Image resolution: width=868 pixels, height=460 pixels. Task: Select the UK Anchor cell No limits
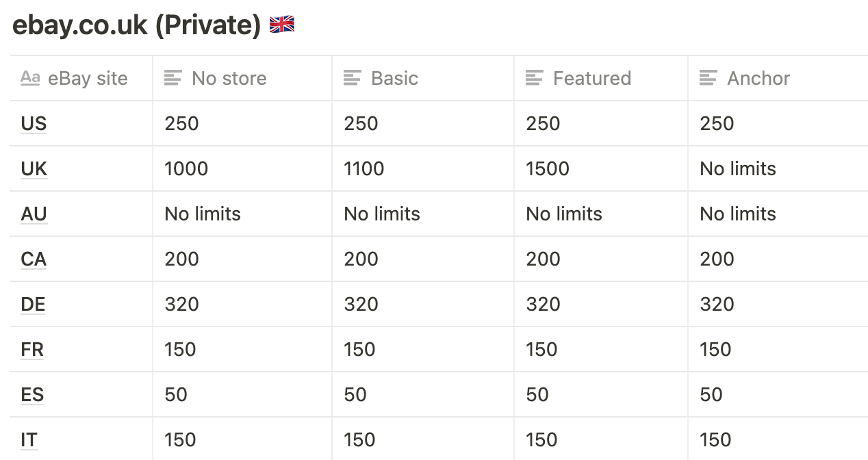(x=778, y=168)
